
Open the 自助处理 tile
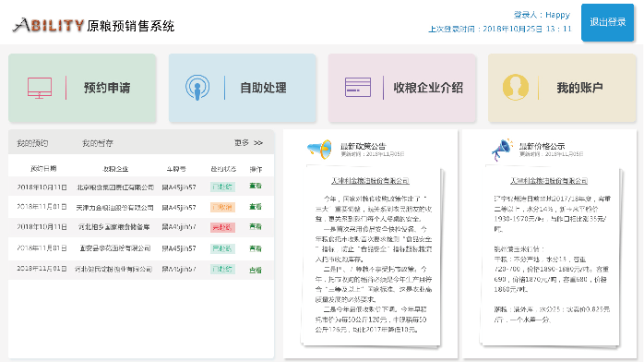(x=243, y=88)
